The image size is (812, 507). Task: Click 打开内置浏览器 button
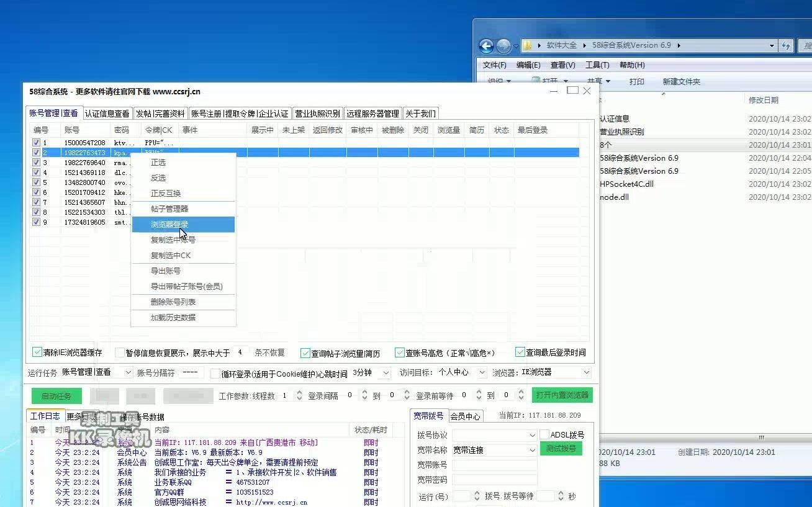[562, 395]
